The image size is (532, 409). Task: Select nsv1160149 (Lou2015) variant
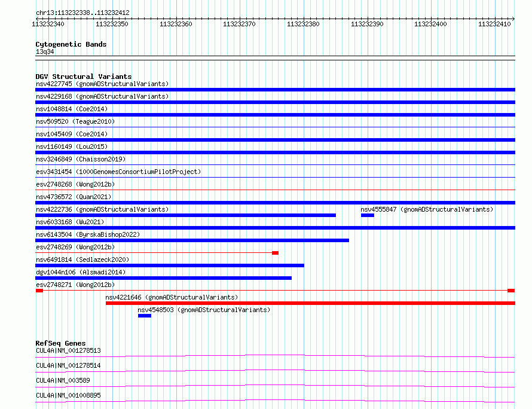(72, 146)
